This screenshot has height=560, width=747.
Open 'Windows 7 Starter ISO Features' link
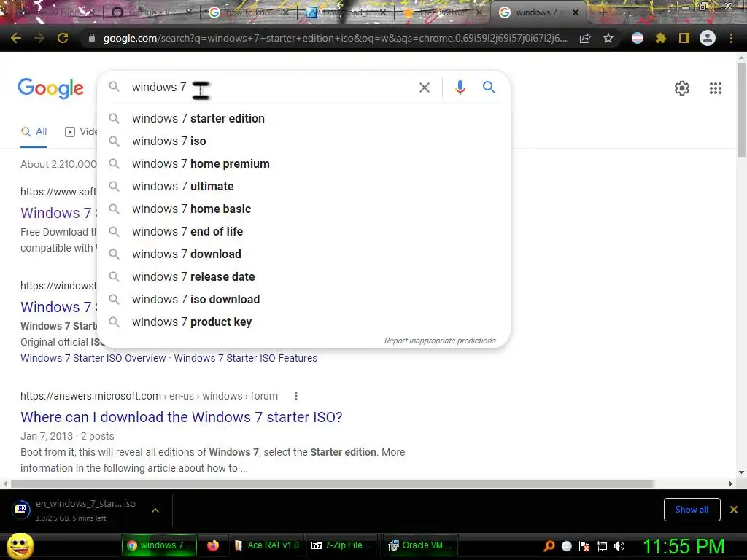(245, 358)
